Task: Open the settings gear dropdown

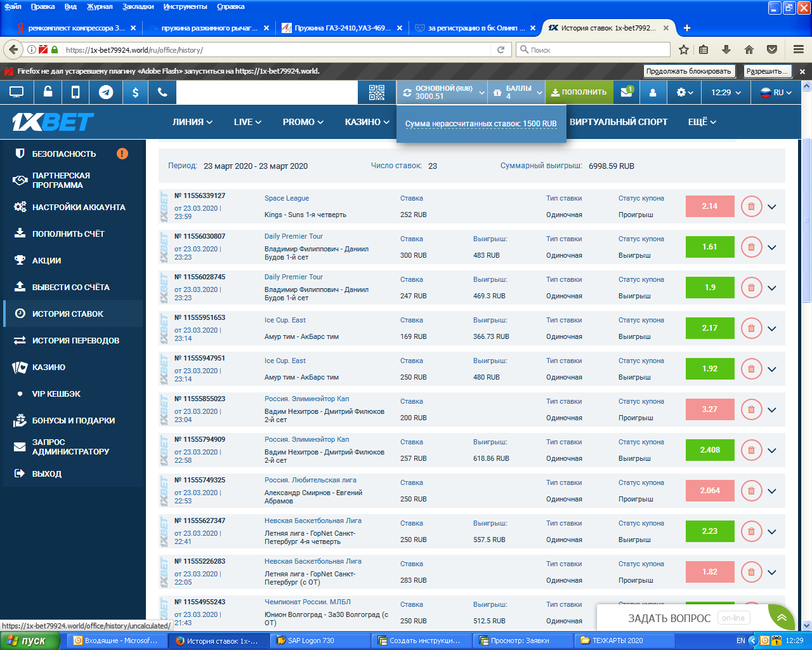Action: [684, 93]
